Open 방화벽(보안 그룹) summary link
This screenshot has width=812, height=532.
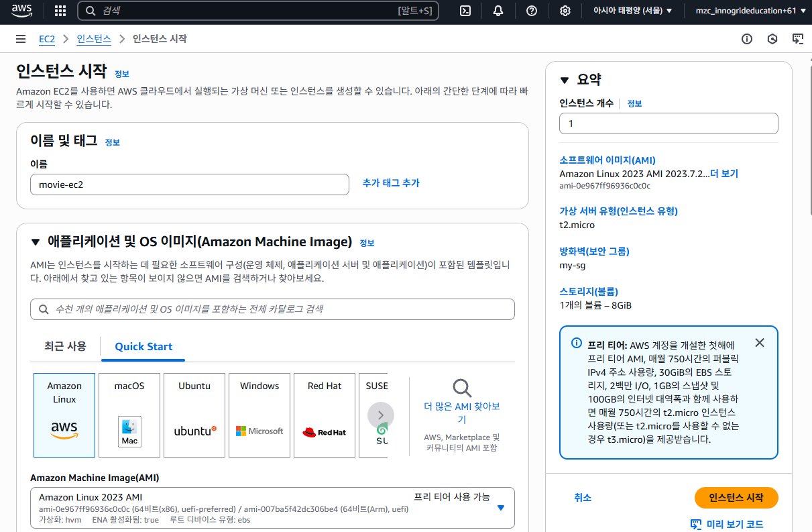tap(594, 251)
